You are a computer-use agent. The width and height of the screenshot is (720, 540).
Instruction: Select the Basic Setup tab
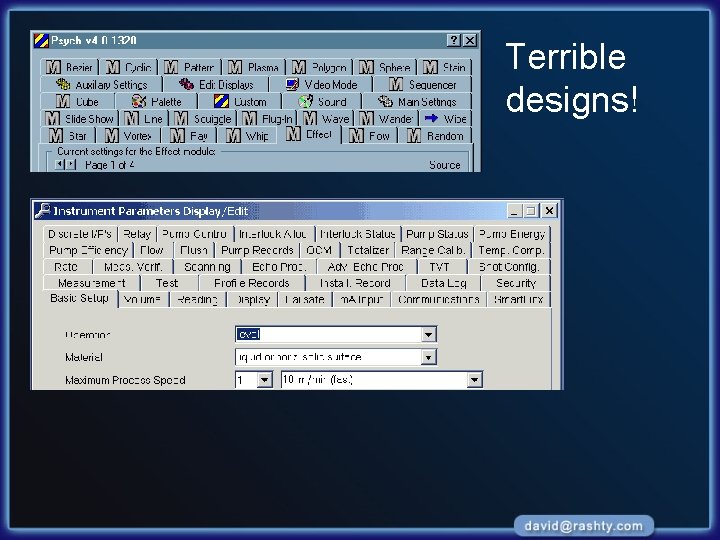[x=79, y=298]
